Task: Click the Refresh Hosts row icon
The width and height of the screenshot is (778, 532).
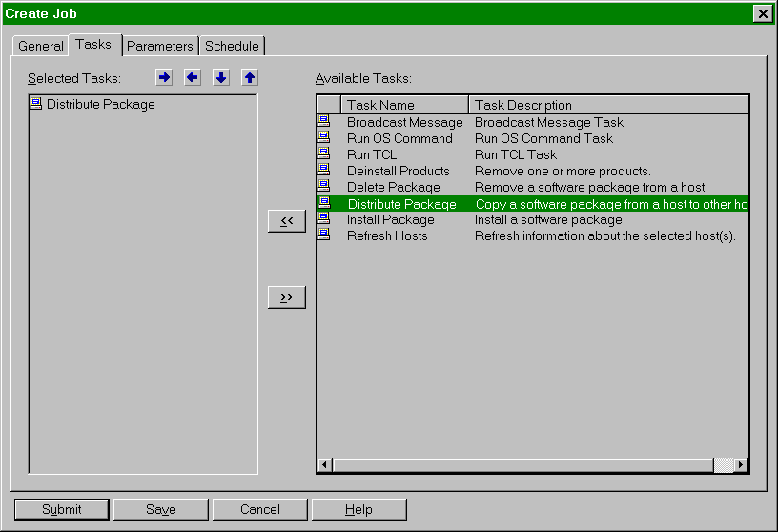Action: click(324, 235)
